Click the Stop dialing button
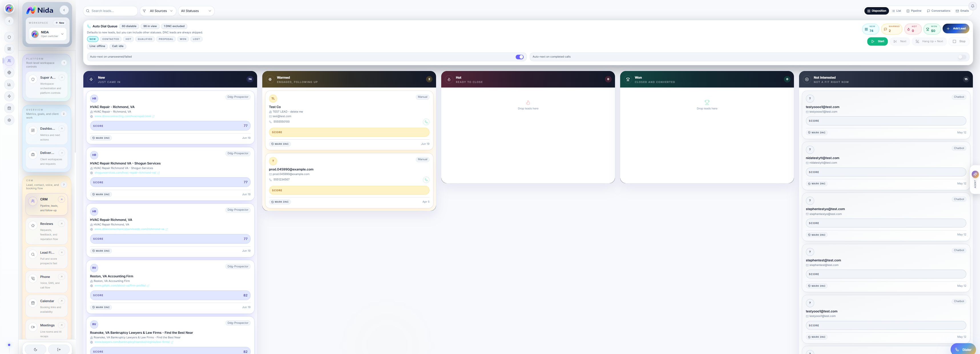The image size is (980, 354). (x=959, y=41)
